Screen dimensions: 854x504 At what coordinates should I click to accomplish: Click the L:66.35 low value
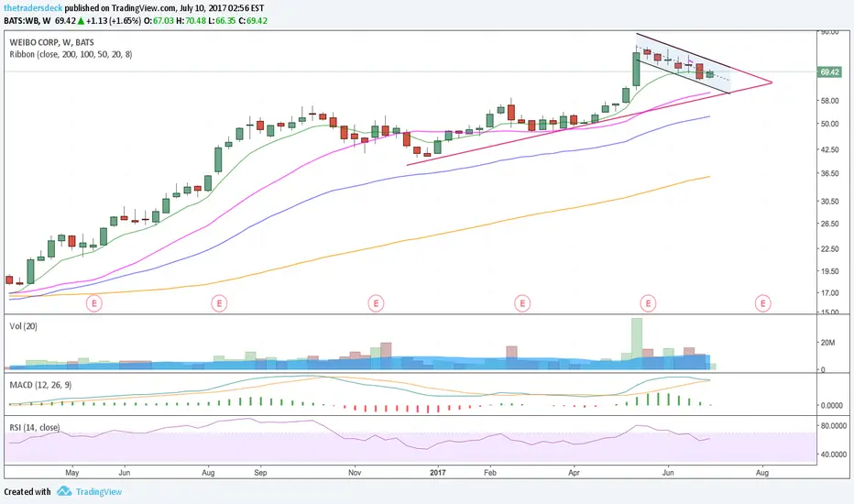[x=223, y=21]
